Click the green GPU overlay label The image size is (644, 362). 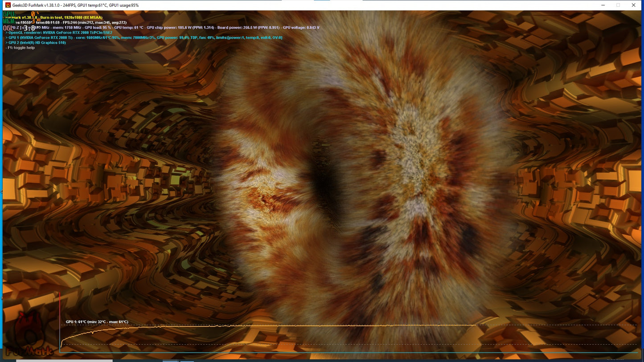(x=9, y=14)
